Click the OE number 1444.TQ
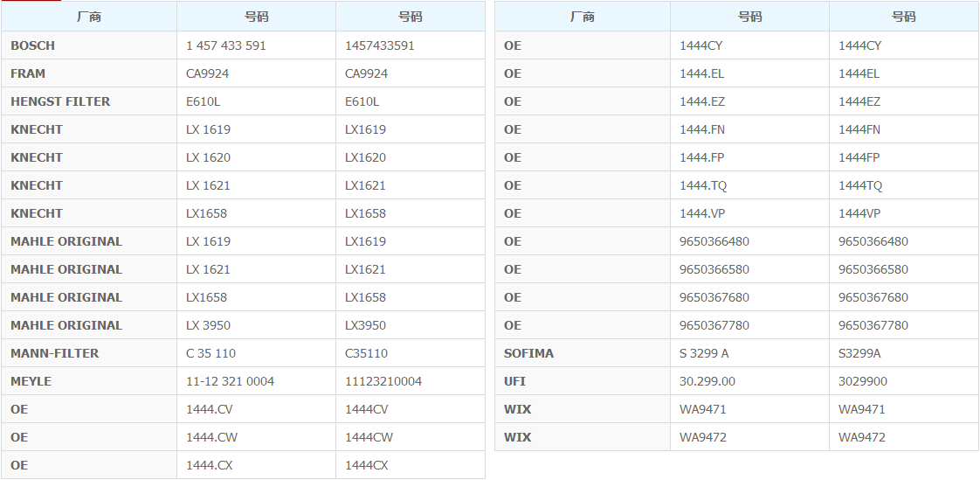The width and height of the screenshot is (980, 480). pos(702,185)
